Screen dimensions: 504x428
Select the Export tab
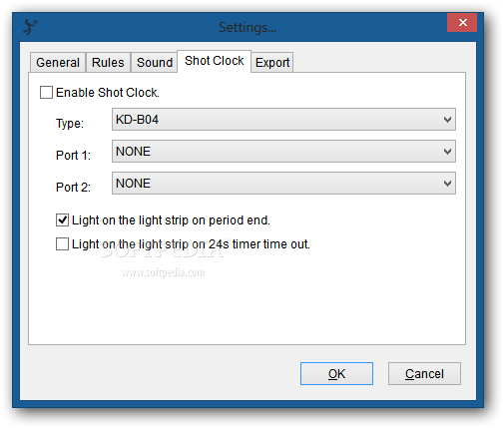tap(272, 63)
